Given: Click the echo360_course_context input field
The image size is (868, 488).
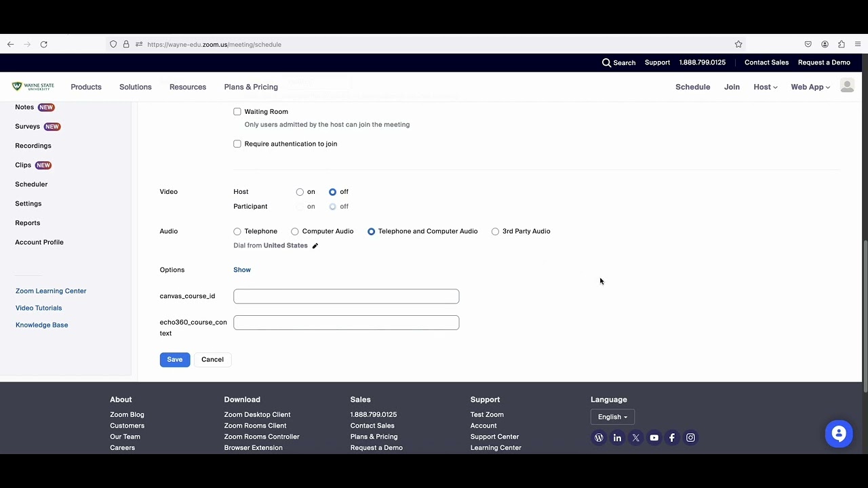Looking at the screenshot, I should point(346,323).
